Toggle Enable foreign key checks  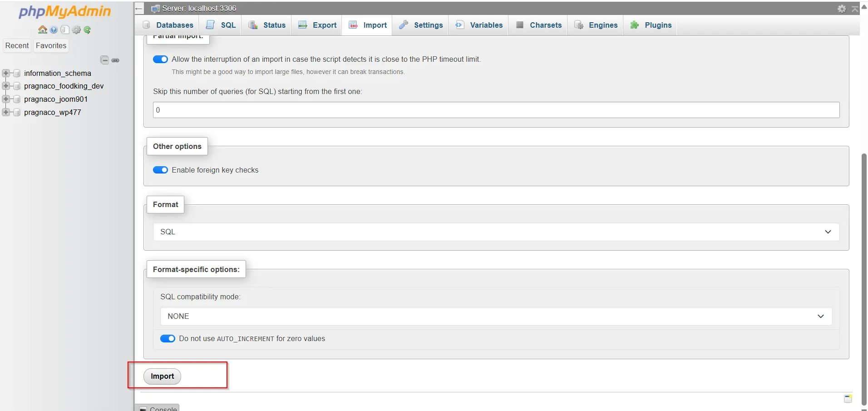click(160, 170)
